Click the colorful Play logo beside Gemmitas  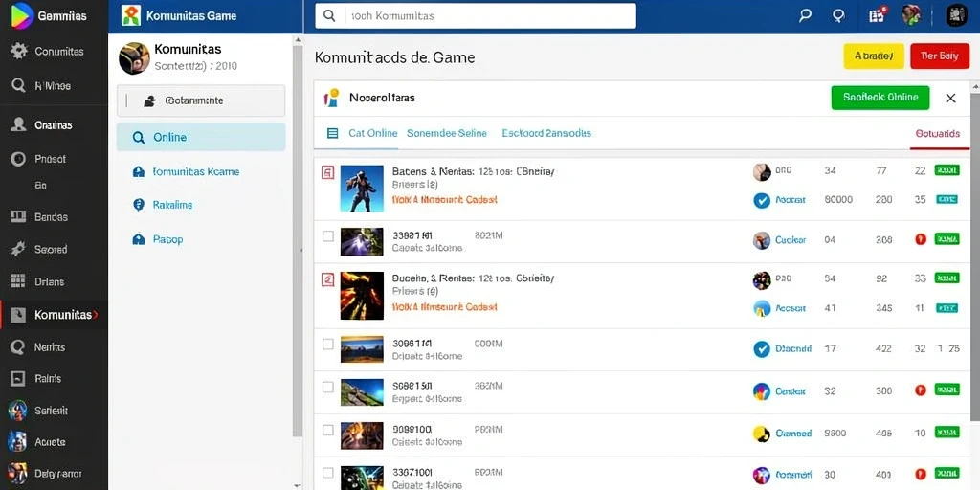tap(22, 15)
